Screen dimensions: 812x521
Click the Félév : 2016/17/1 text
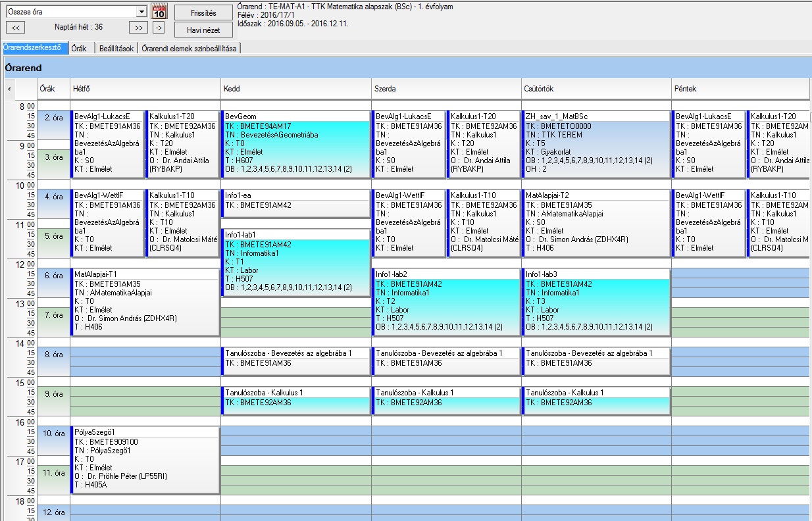[x=267, y=15]
